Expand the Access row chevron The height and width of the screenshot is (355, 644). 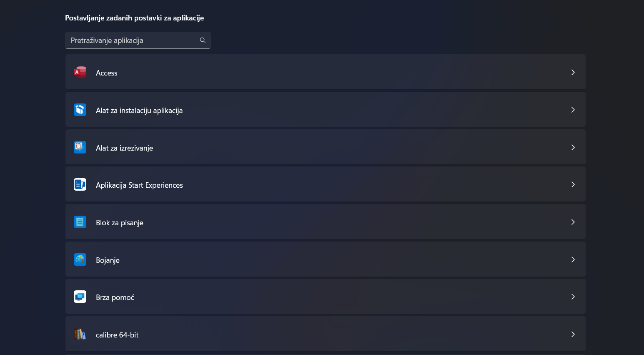[x=573, y=72]
